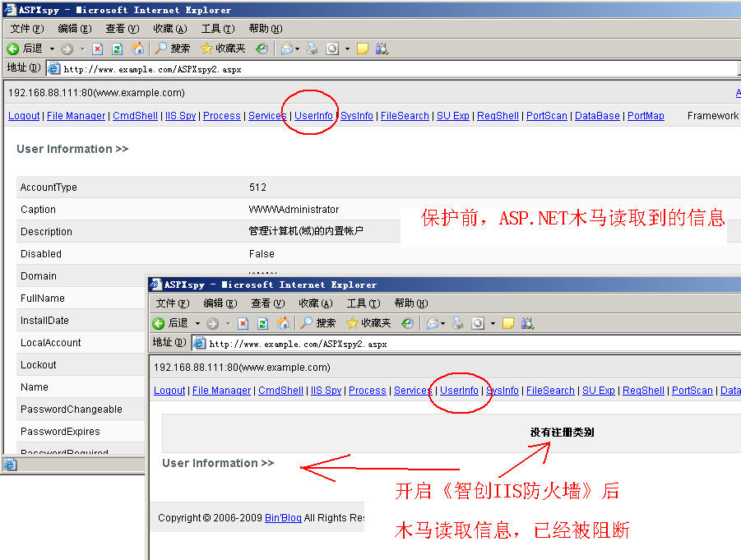The width and height of the screenshot is (741, 560).
Task: Click Stop icon in front IE window
Action: (243, 323)
